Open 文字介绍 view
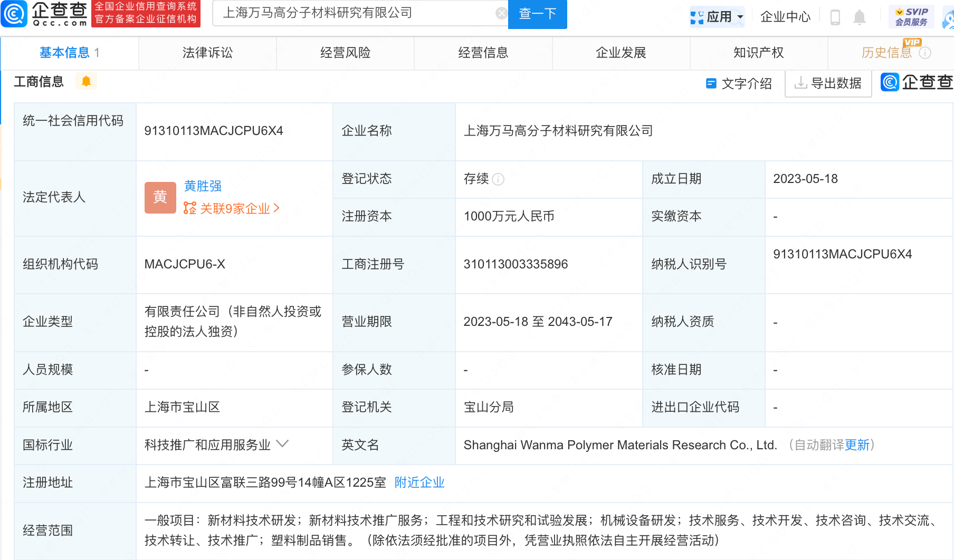 [739, 83]
